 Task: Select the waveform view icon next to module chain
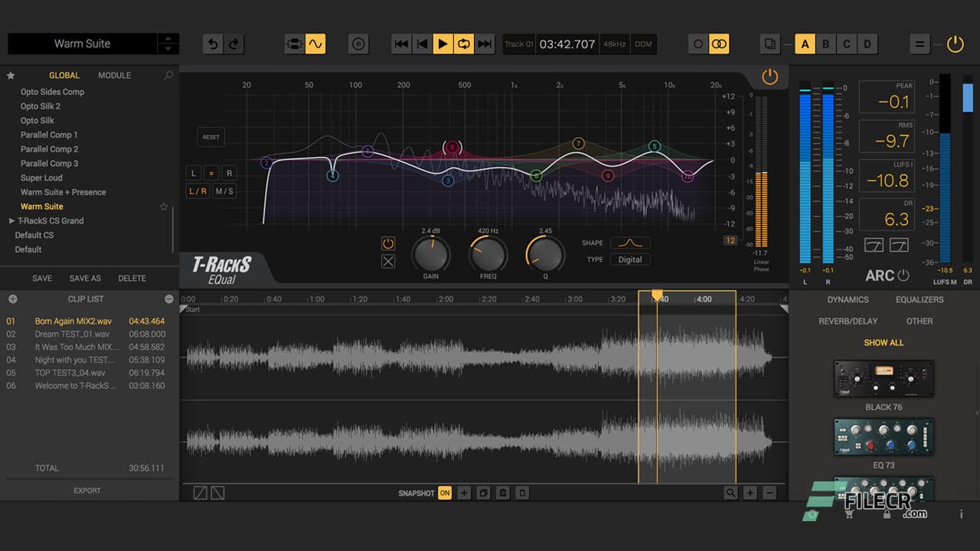[x=315, y=44]
